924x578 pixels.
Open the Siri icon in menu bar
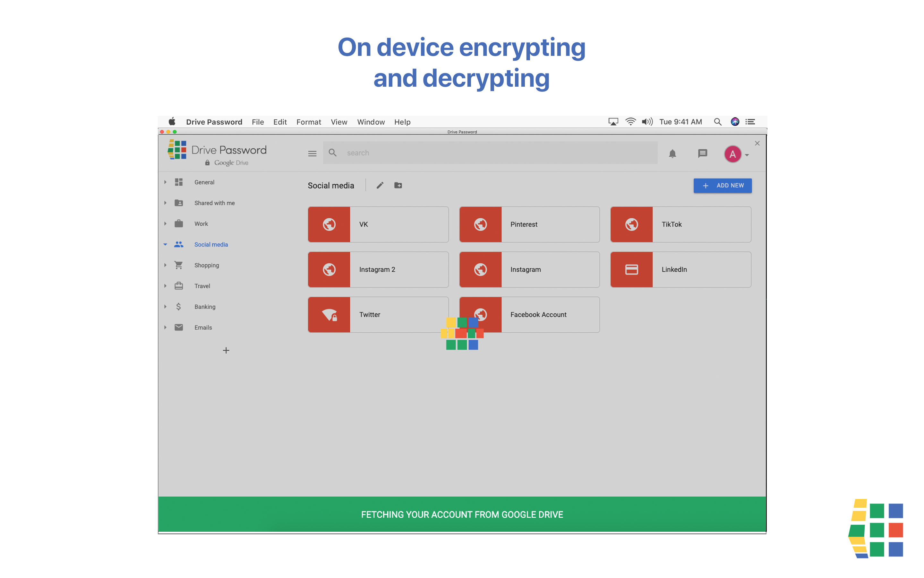[735, 122]
